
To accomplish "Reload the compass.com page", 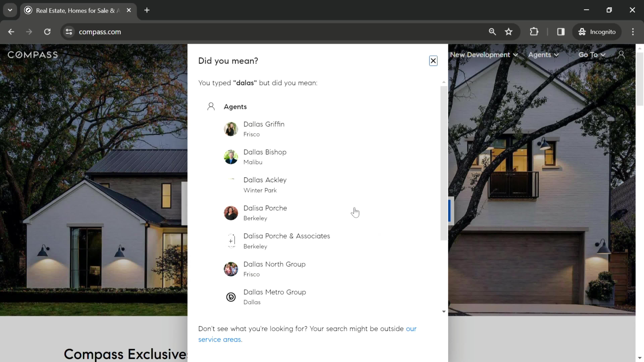I will pyautogui.click(x=47, y=32).
